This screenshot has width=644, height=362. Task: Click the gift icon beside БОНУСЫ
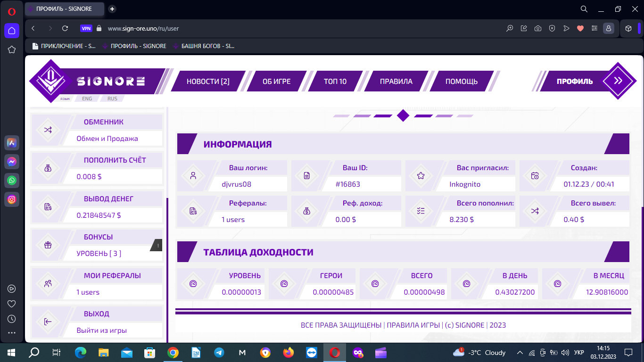[48, 245]
